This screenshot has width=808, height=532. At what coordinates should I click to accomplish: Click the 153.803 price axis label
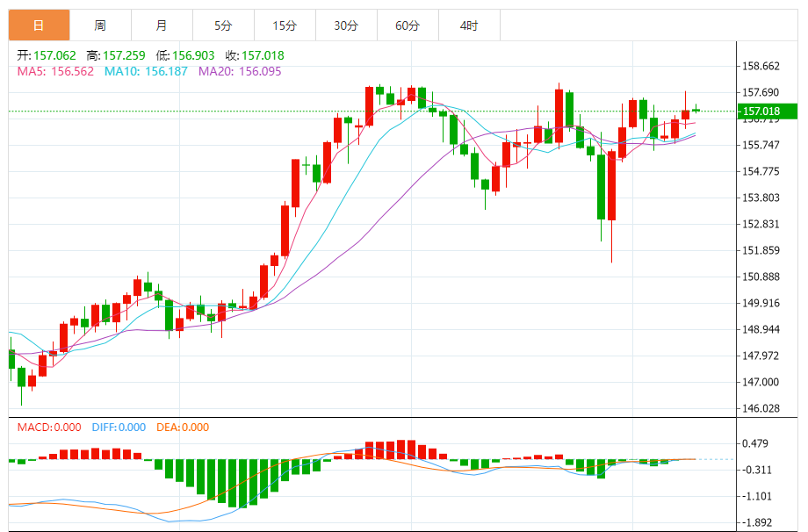[x=761, y=198]
